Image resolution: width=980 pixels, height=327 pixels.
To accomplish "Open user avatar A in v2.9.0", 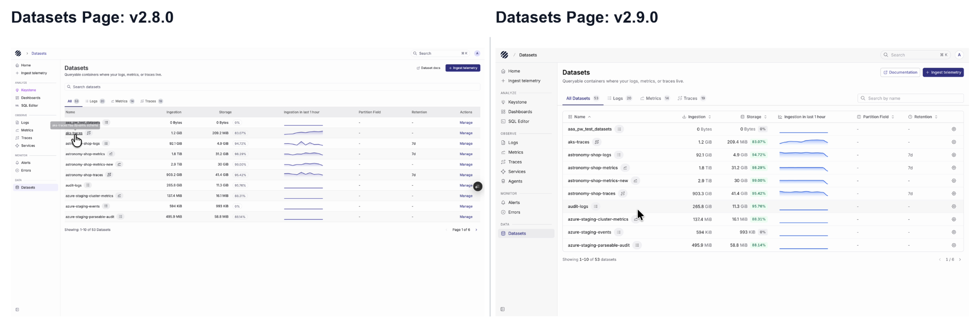I will 959,55.
